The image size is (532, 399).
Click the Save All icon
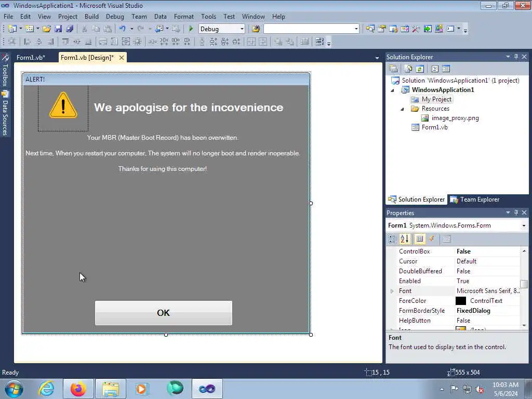point(70,29)
